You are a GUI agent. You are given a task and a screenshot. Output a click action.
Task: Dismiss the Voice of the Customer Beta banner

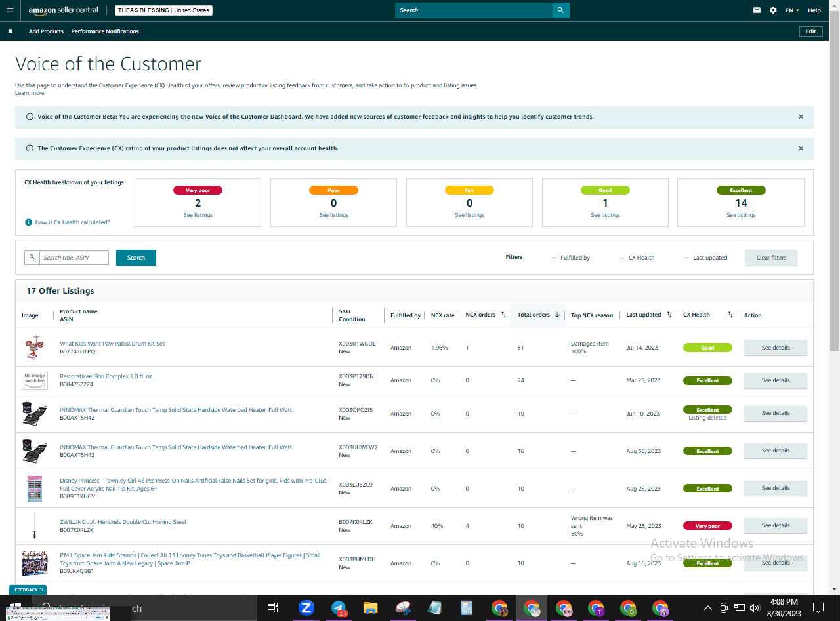pos(801,117)
